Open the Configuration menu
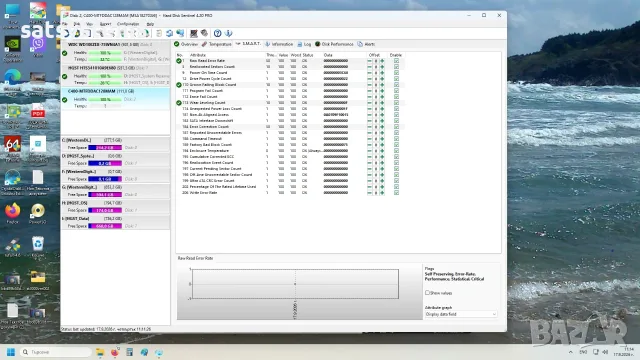 point(128,24)
